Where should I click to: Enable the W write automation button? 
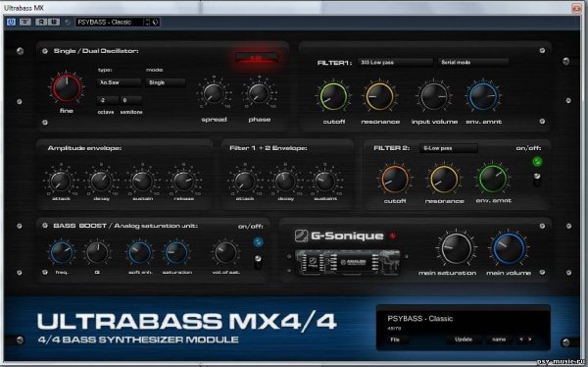[54, 23]
